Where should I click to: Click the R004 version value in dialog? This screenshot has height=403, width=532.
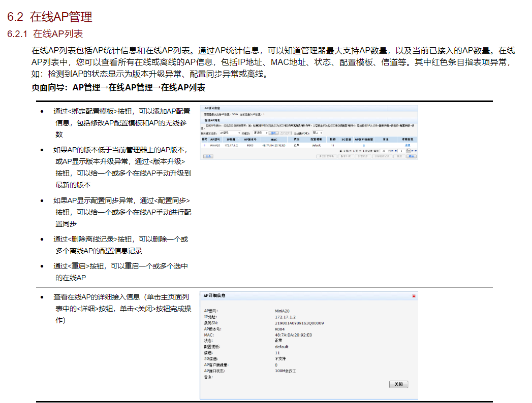(x=279, y=329)
